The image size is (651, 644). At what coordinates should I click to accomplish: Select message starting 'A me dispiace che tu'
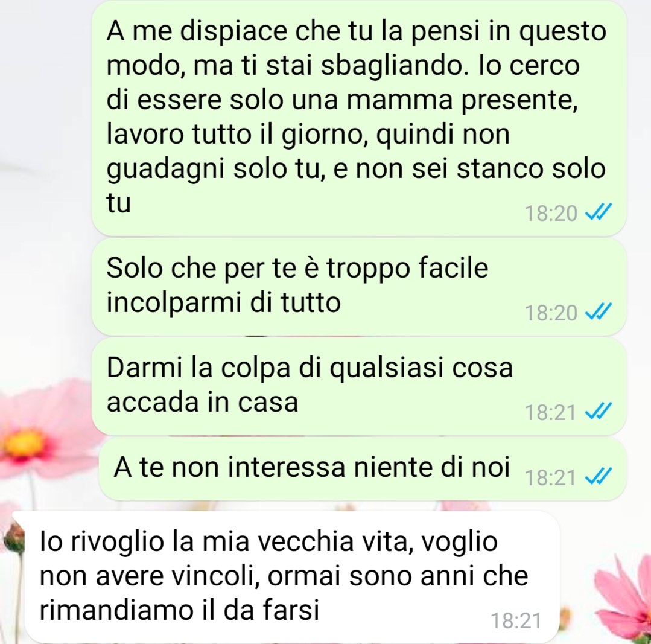[359, 118]
